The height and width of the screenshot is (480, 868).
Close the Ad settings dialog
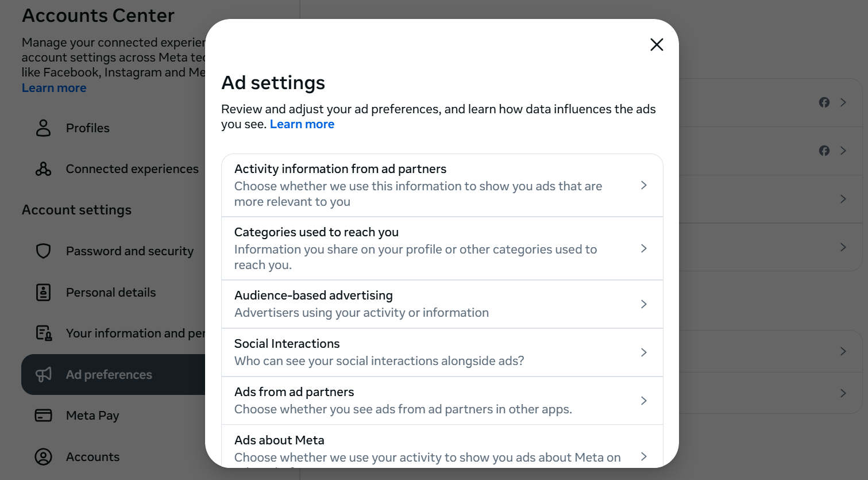(657, 45)
